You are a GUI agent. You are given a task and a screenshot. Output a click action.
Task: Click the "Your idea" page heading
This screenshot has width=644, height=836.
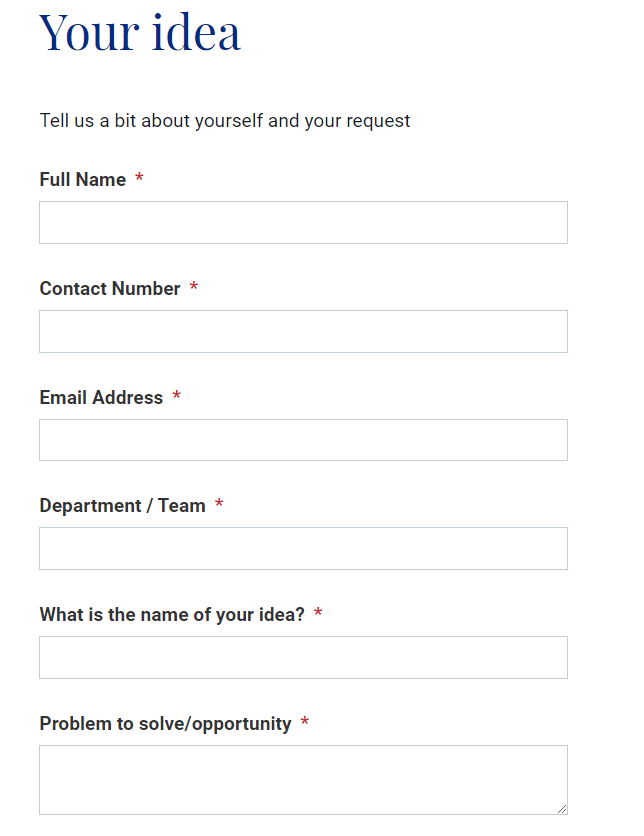click(140, 32)
